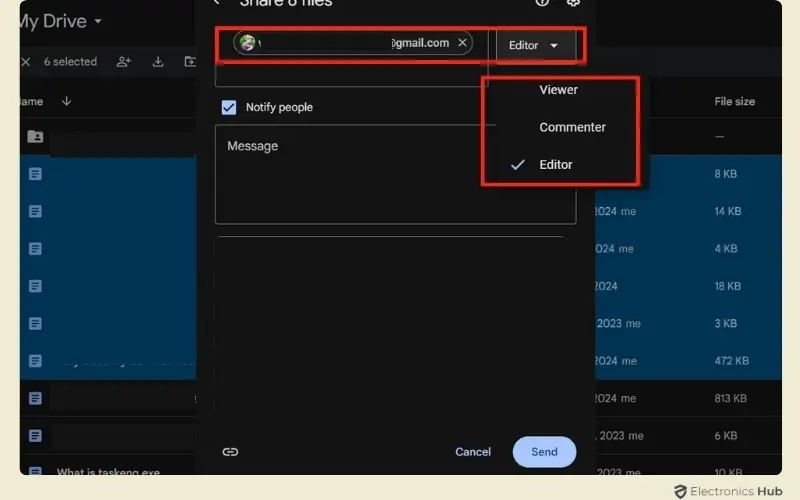This screenshot has height=500, width=800.
Task: Clear the 6 selected files selection
Action: pos(26,62)
